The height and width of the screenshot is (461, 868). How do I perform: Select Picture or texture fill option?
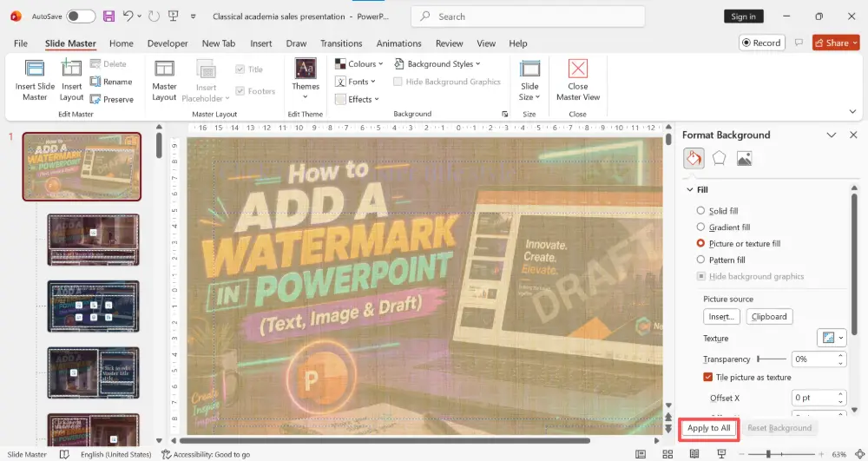click(x=700, y=243)
